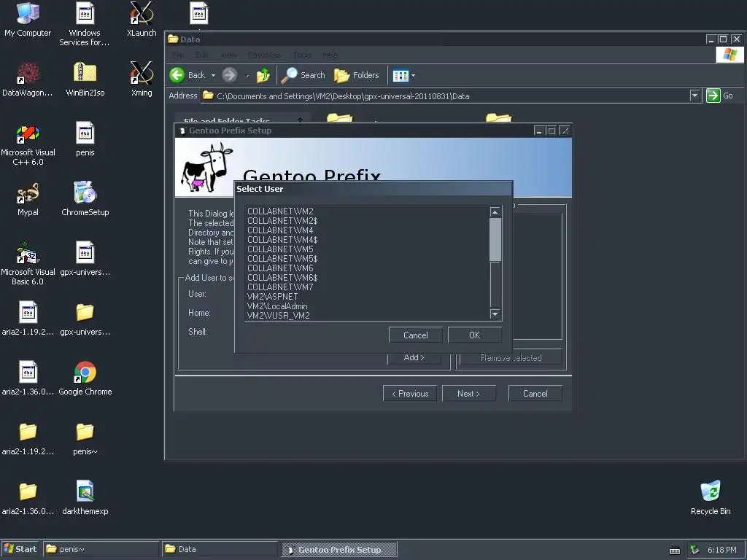The width and height of the screenshot is (747, 560).
Task: Open File menu in Data window
Action: click(178, 55)
